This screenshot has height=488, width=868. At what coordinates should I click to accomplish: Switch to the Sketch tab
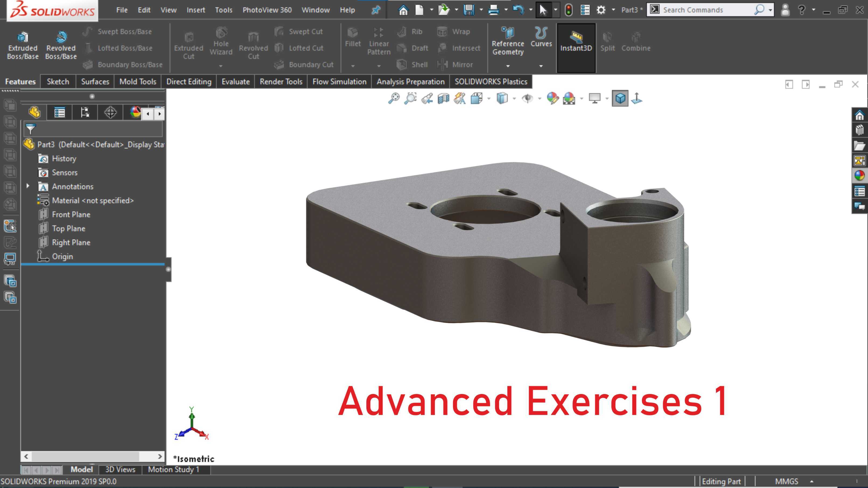[58, 82]
